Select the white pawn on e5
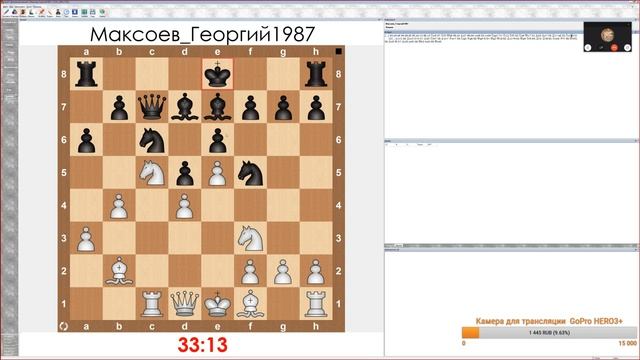Screen dimensions: 640x360 (x=218, y=172)
